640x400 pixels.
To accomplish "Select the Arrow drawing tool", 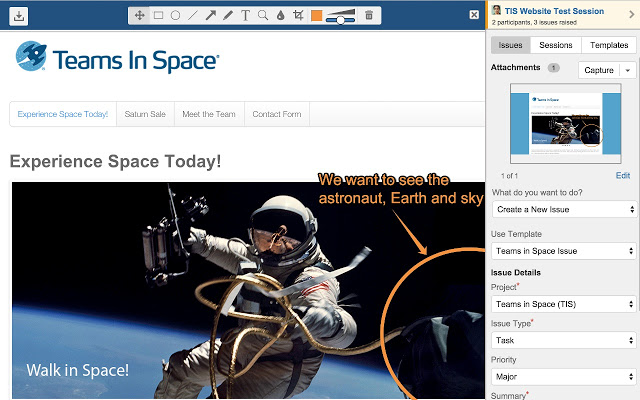I will click(211, 16).
